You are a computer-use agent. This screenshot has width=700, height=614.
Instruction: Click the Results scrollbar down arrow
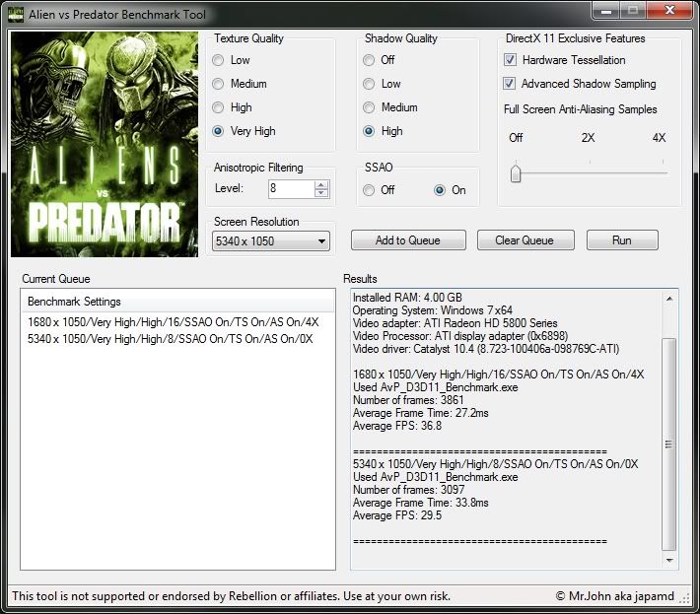click(x=669, y=562)
